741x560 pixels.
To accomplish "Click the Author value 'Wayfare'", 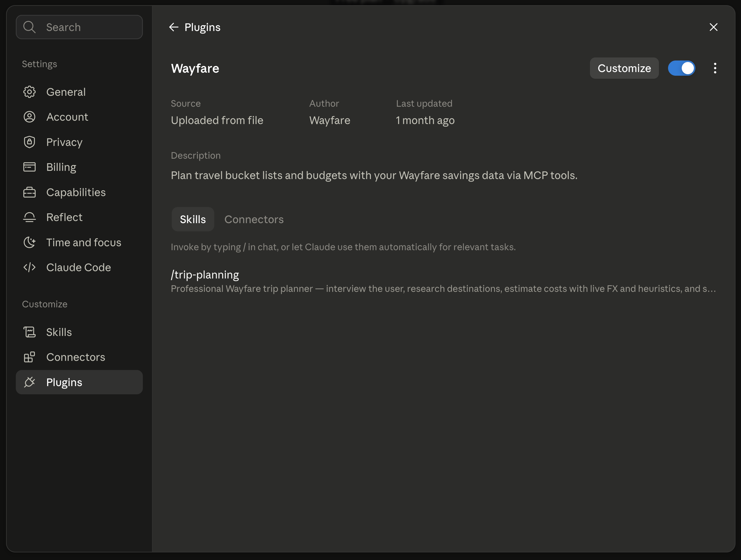I will (x=330, y=120).
